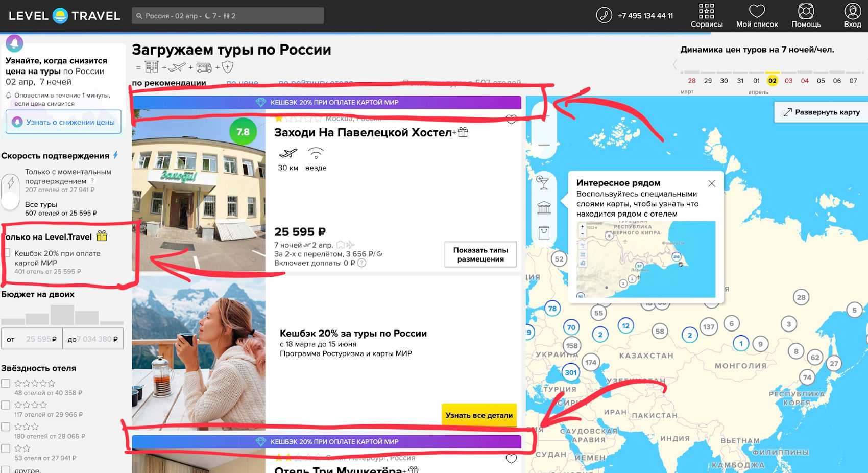Click the Вход user icon

pos(852,11)
